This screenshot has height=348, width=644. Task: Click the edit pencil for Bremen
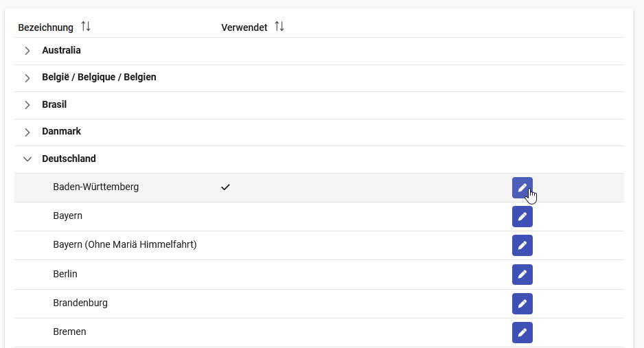click(522, 332)
